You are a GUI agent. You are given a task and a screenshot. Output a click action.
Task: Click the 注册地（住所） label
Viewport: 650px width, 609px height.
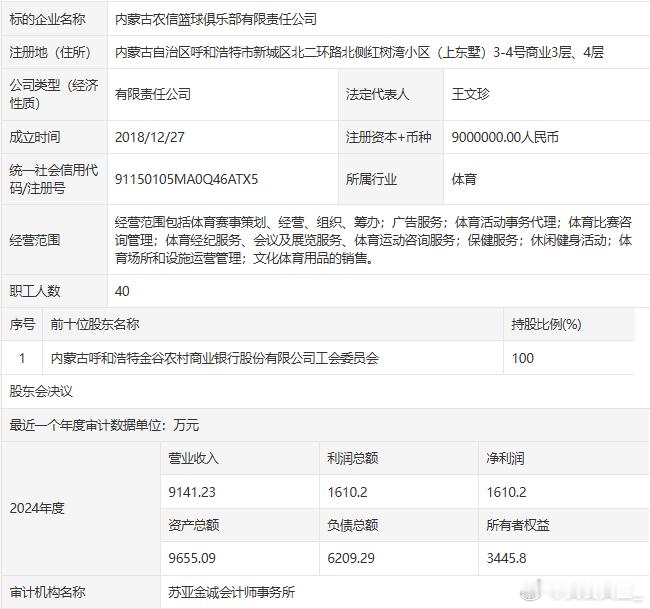click(x=51, y=52)
